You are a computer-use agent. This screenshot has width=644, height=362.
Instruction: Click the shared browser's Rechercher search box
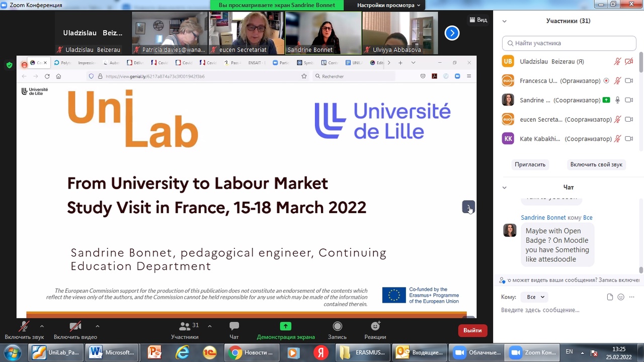pos(353,76)
